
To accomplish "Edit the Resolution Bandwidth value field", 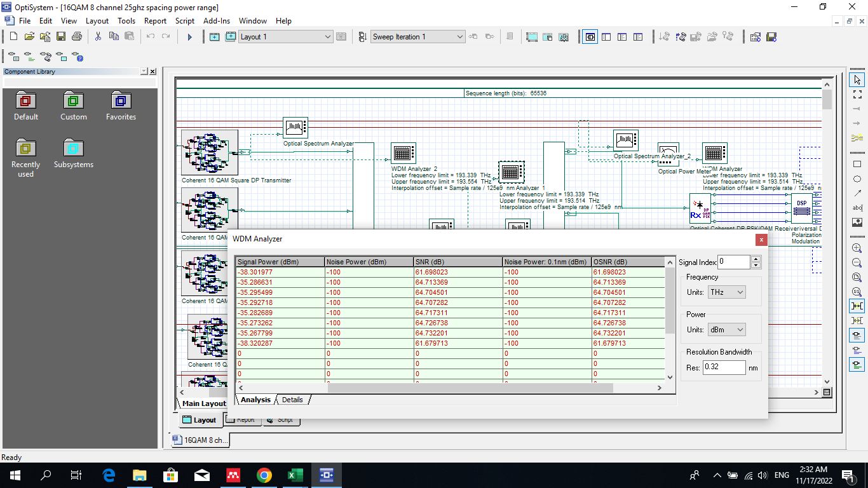I will coord(723,367).
